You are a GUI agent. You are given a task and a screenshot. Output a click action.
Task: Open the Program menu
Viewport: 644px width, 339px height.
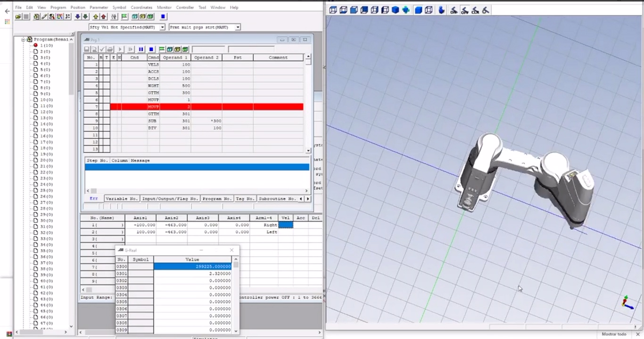coord(58,8)
